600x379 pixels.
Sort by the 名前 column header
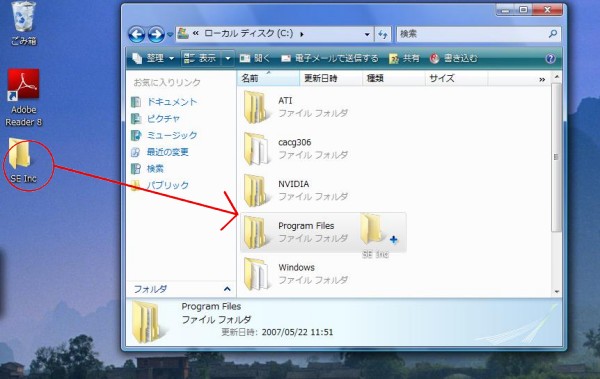tap(268, 78)
